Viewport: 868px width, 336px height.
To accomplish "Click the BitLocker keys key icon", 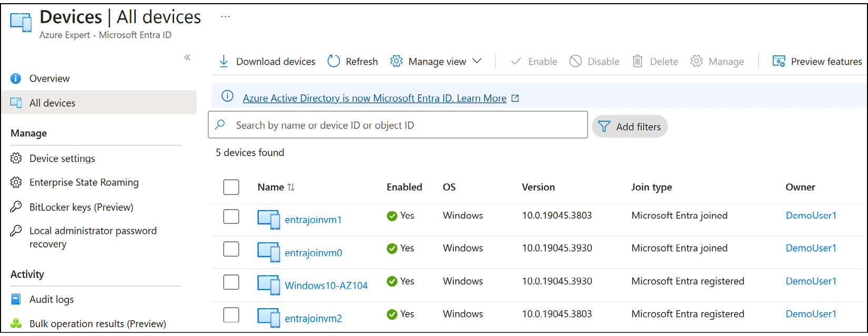I will (16, 206).
